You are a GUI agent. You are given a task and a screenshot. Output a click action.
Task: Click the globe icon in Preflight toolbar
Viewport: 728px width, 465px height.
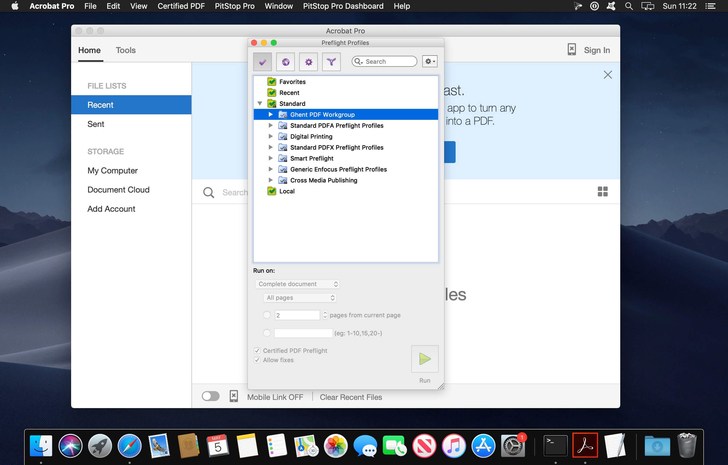286,62
